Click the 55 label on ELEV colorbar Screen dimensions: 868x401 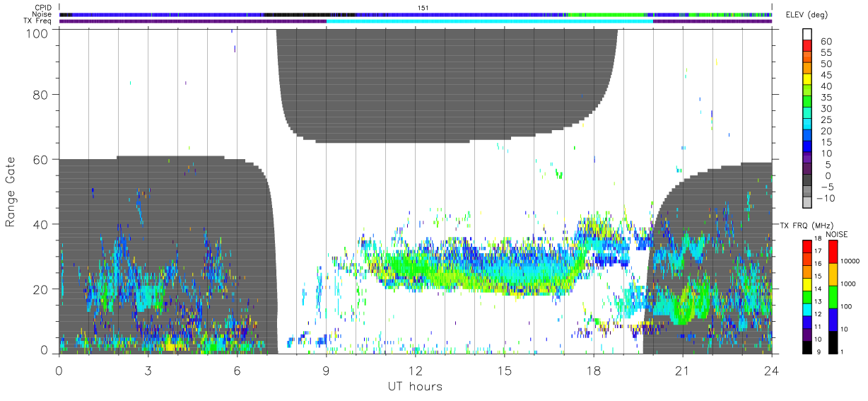826,52
